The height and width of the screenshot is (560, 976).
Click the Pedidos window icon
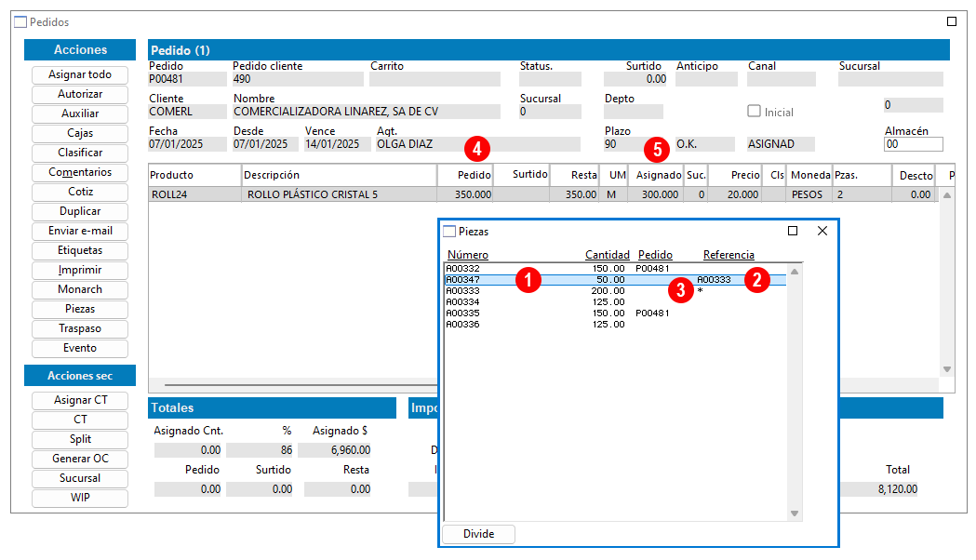click(x=20, y=22)
